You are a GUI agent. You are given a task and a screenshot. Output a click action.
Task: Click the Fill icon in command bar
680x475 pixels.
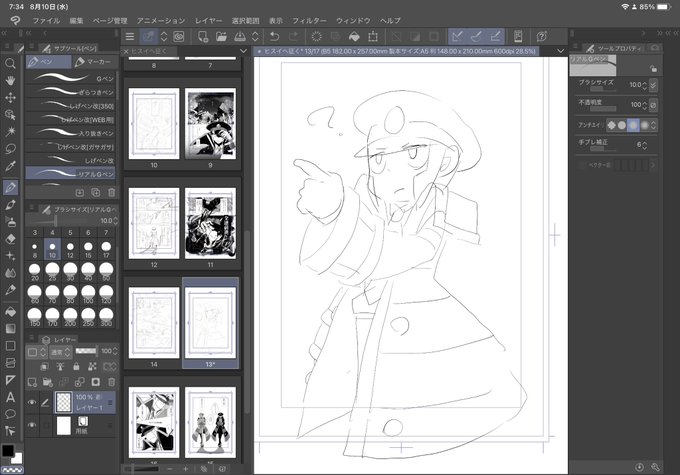[354, 36]
